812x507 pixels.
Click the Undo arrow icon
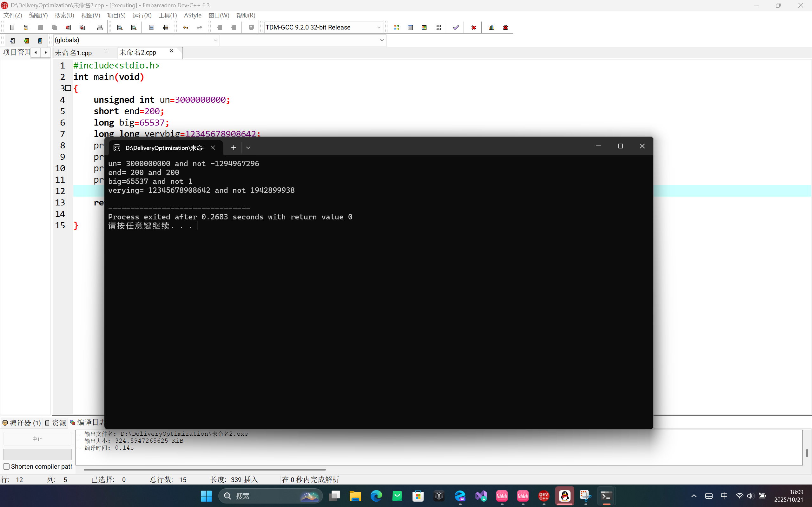[x=186, y=28]
